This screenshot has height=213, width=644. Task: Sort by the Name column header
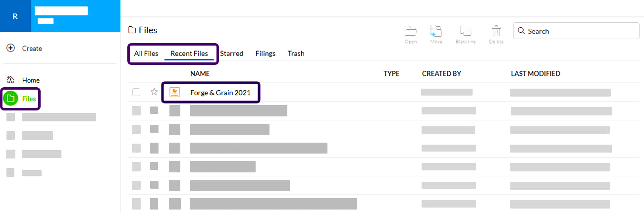tap(200, 74)
